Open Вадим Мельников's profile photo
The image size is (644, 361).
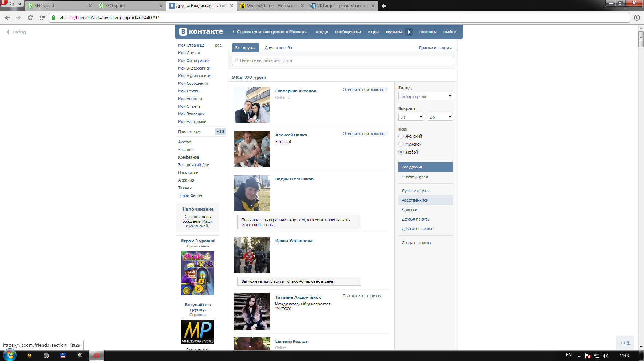pos(252,193)
